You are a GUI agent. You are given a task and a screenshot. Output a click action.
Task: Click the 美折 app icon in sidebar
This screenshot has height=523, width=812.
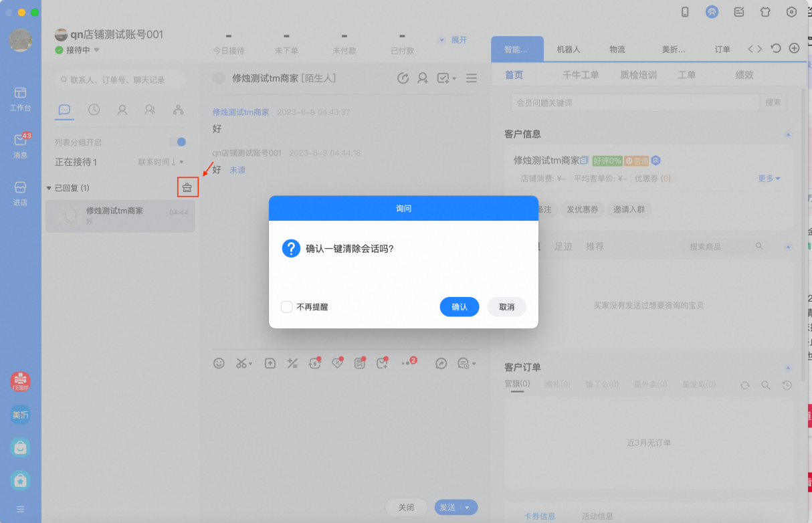click(20, 415)
